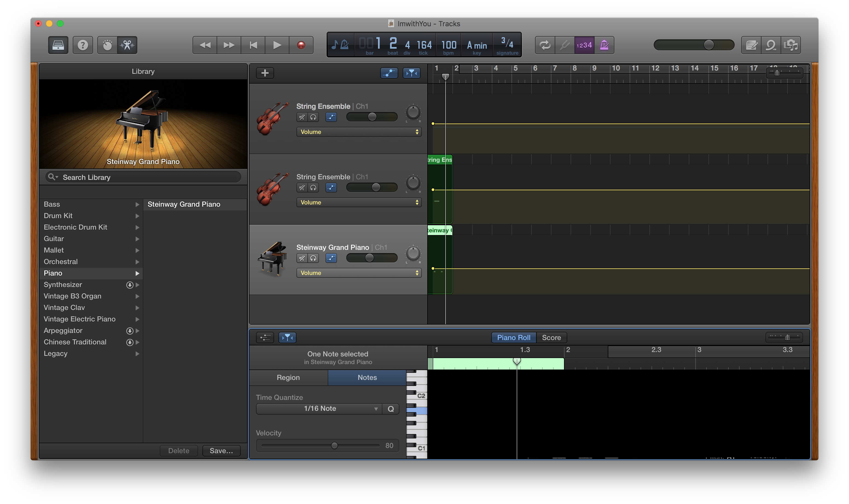The width and height of the screenshot is (849, 504).
Task: Click the Editors scissors button
Action: tap(127, 45)
